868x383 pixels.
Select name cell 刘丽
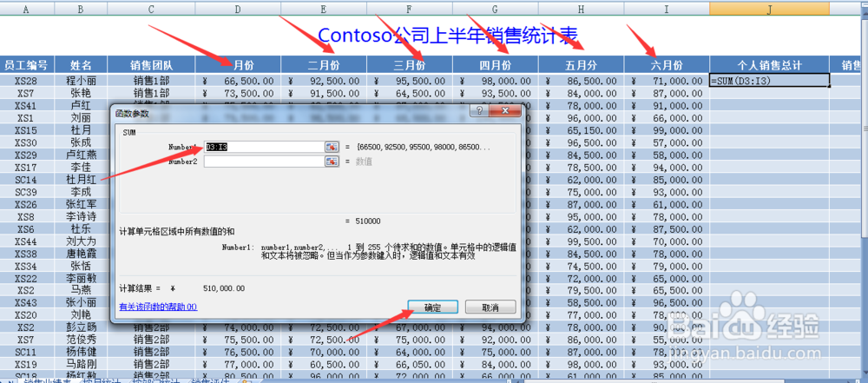click(x=81, y=118)
